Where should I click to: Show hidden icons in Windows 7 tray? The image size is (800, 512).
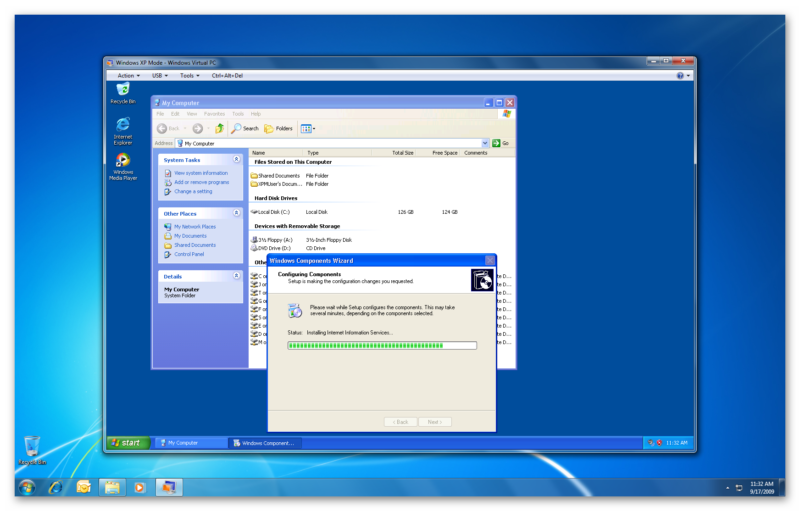[728, 489]
